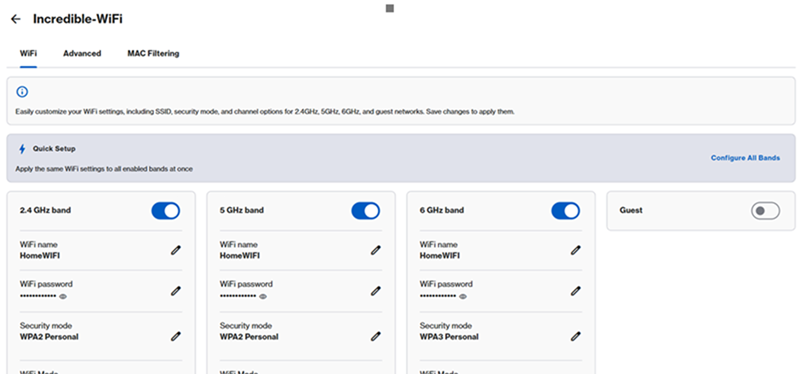Open the MAC Filtering tab
Viewport: 800px width, 374px height.
pos(153,54)
